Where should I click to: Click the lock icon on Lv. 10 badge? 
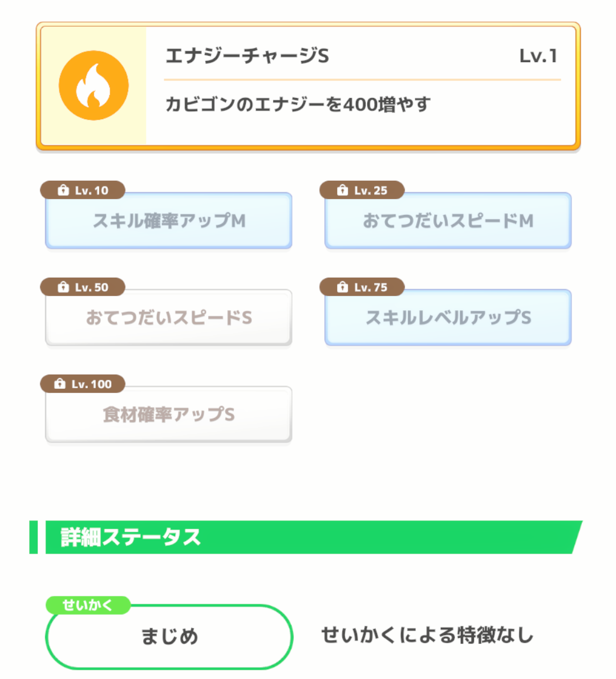click(x=63, y=190)
